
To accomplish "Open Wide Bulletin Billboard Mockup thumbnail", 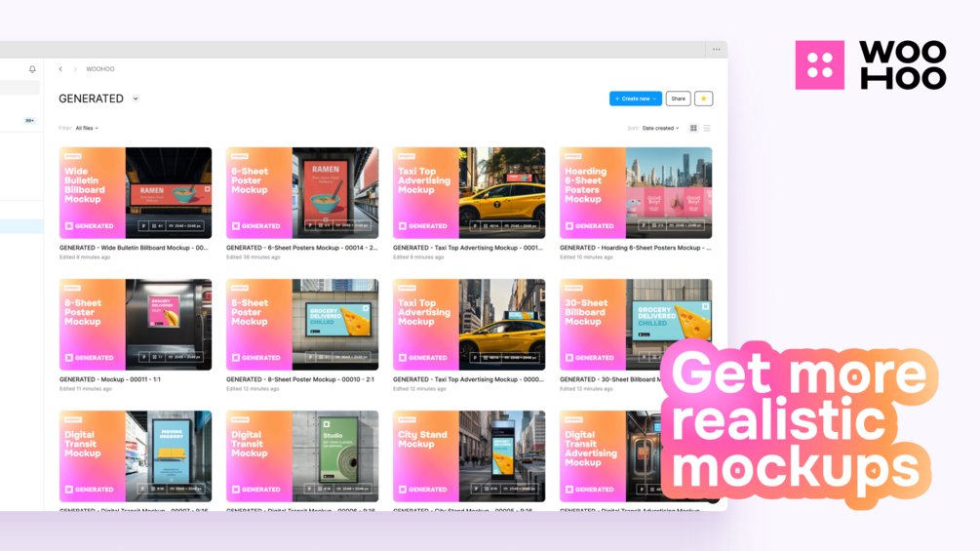I will (x=136, y=193).
